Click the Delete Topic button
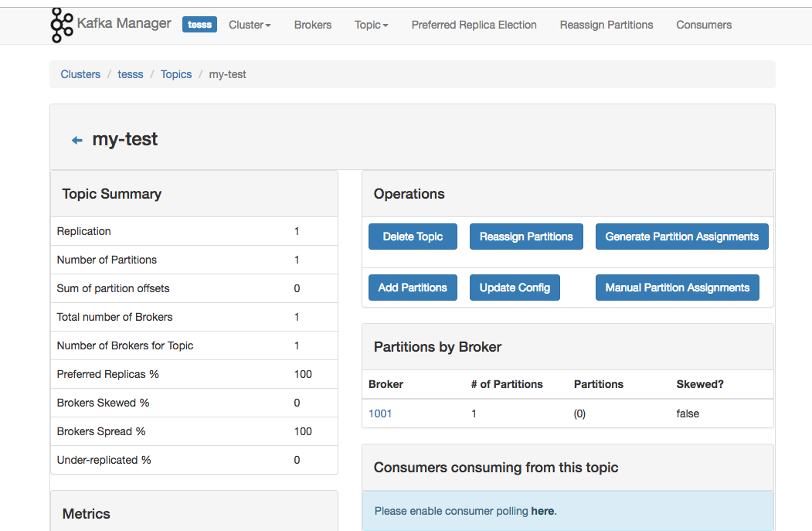 (413, 237)
